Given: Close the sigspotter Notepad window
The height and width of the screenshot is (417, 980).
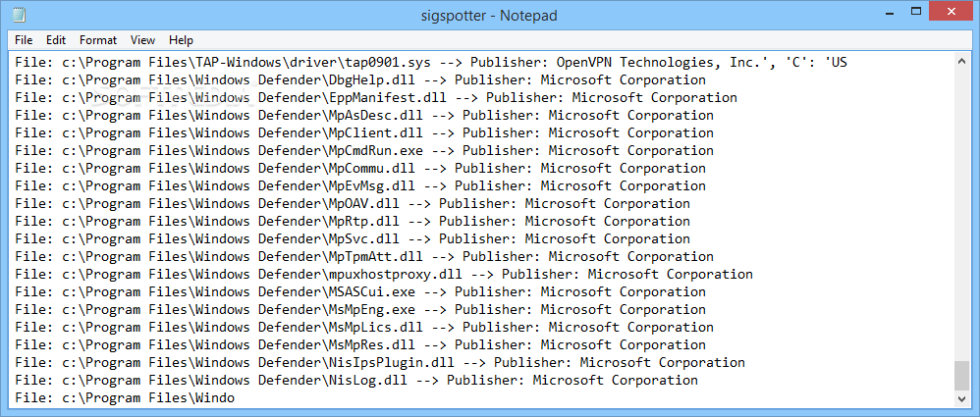Looking at the screenshot, I should tap(952, 11).
